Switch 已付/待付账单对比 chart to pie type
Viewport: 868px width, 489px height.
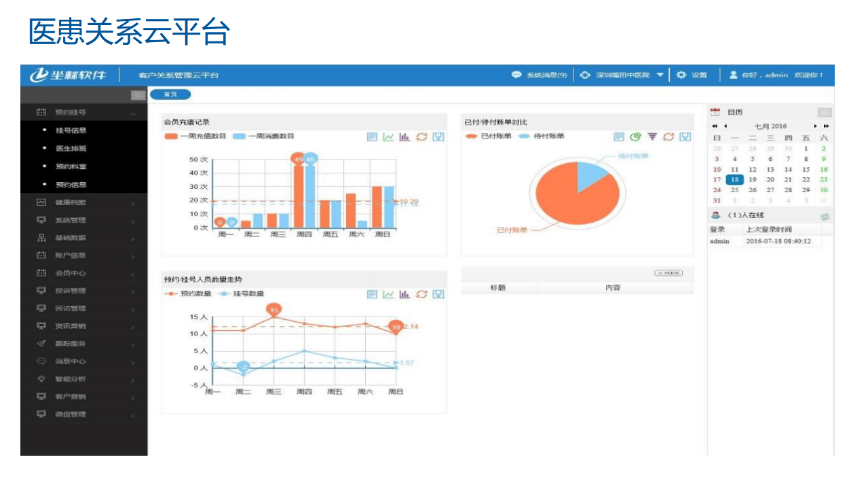[x=635, y=137]
